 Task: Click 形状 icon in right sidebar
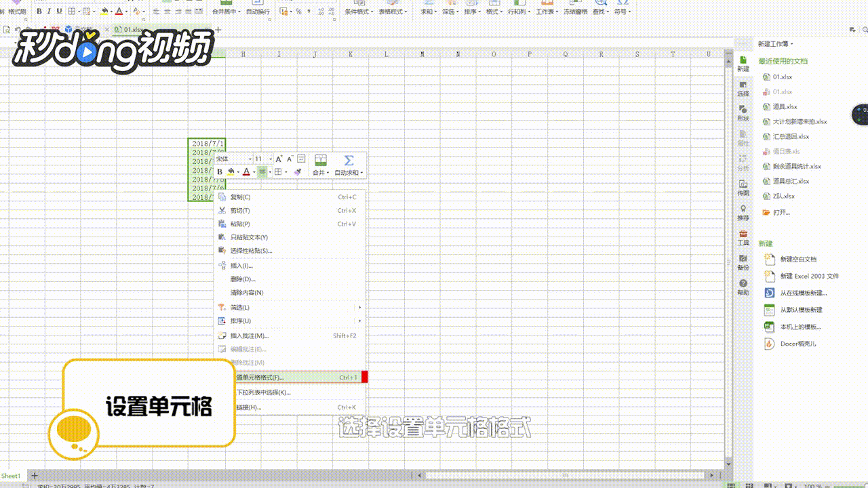click(743, 113)
